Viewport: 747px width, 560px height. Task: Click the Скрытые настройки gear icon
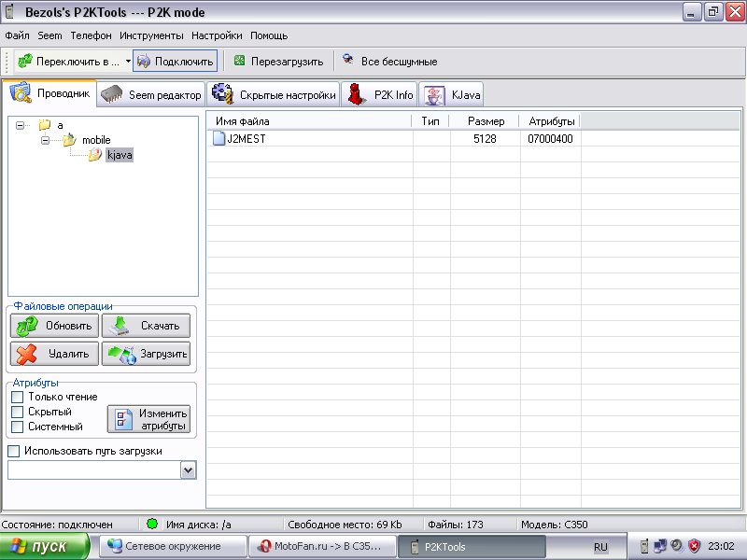pyautogui.click(x=222, y=93)
